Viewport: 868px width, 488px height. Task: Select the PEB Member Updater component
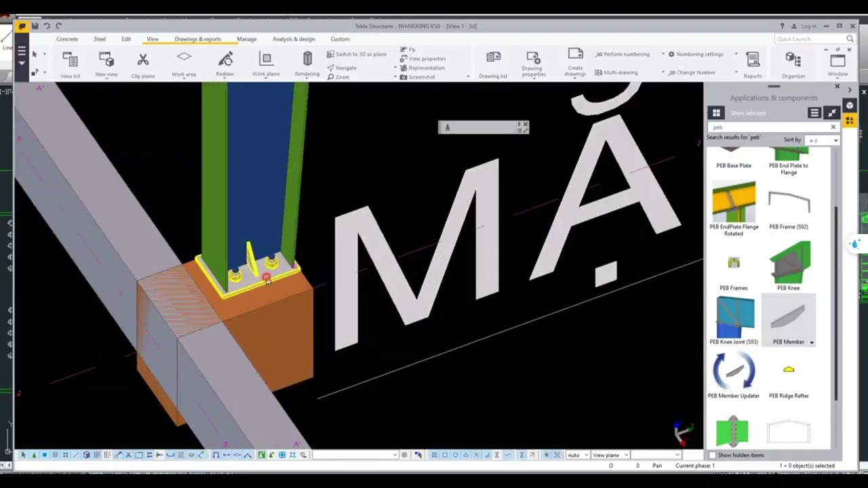[734, 375]
